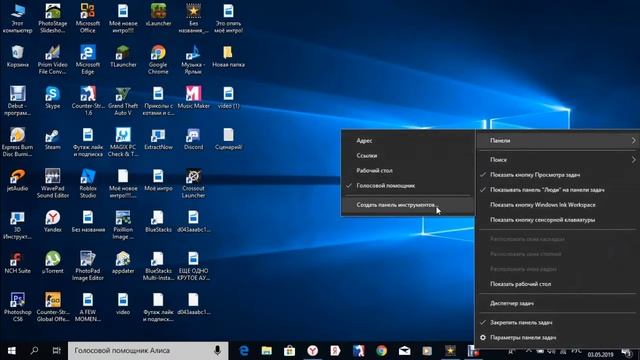Image resolution: width=640 pixels, height=360 pixels.
Task: Click the Корзина recycle bin icon
Action: [18, 56]
